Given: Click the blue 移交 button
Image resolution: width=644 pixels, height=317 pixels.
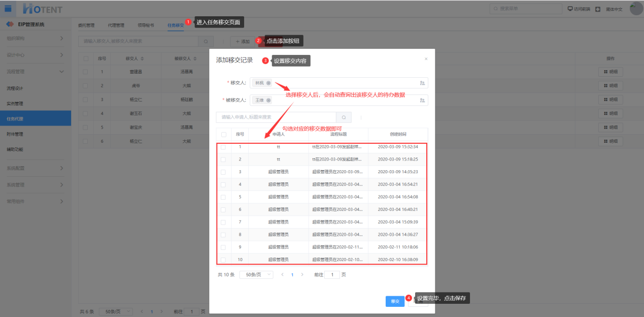Looking at the screenshot, I should click(395, 302).
